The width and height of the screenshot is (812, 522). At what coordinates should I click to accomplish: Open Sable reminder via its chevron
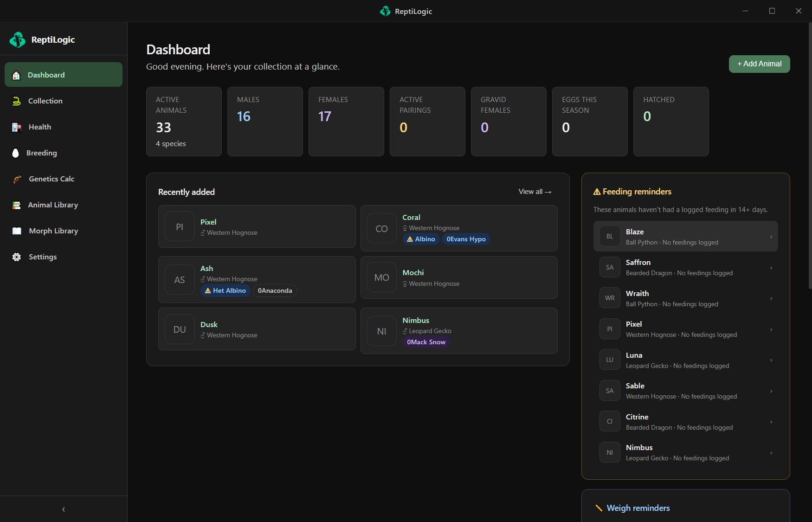(x=771, y=391)
